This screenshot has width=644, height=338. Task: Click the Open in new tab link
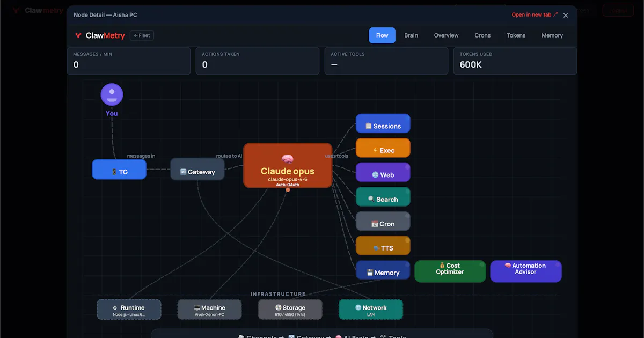pos(535,15)
